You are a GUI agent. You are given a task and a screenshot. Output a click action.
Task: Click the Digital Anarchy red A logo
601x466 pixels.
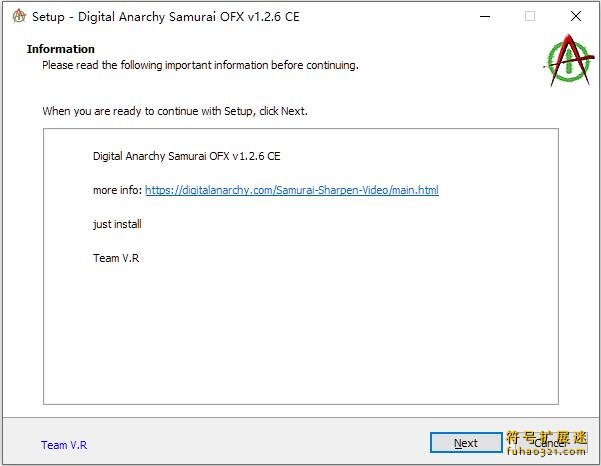[x=568, y=62]
